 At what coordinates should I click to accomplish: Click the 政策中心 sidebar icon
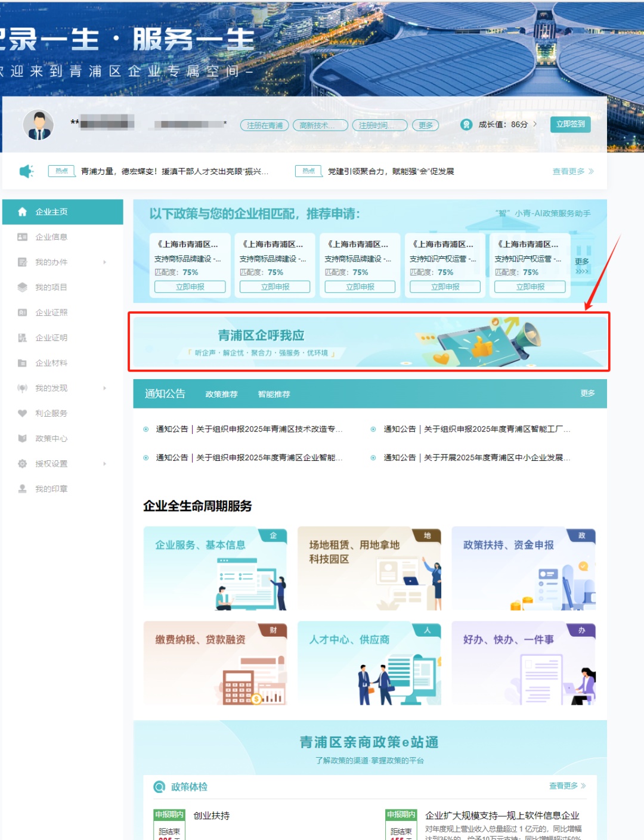[22, 438]
